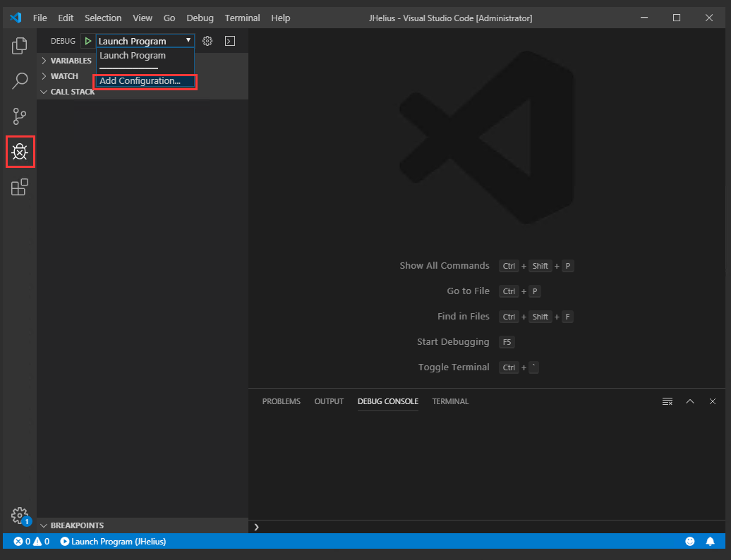Open the Debug view bug icon
Image resolution: width=731 pixels, height=560 pixels.
click(20, 152)
